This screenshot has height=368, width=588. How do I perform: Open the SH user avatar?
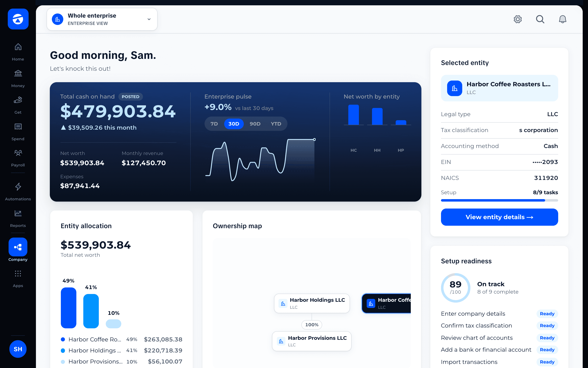pos(18,349)
